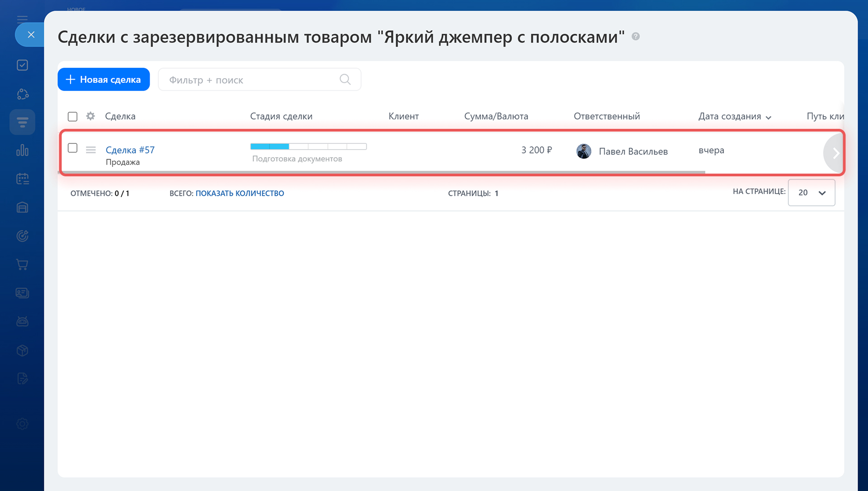The width and height of the screenshot is (868, 491).
Task: Open the analytics bar chart sidebar icon
Action: click(x=22, y=150)
